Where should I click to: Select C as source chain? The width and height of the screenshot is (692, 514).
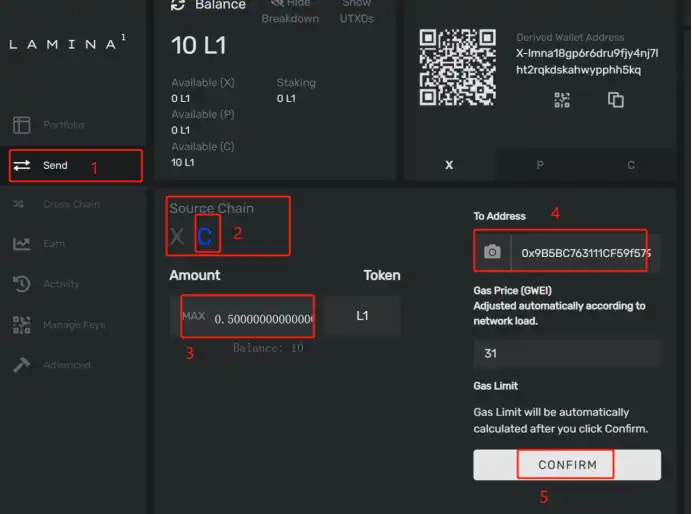(x=205, y=237)
